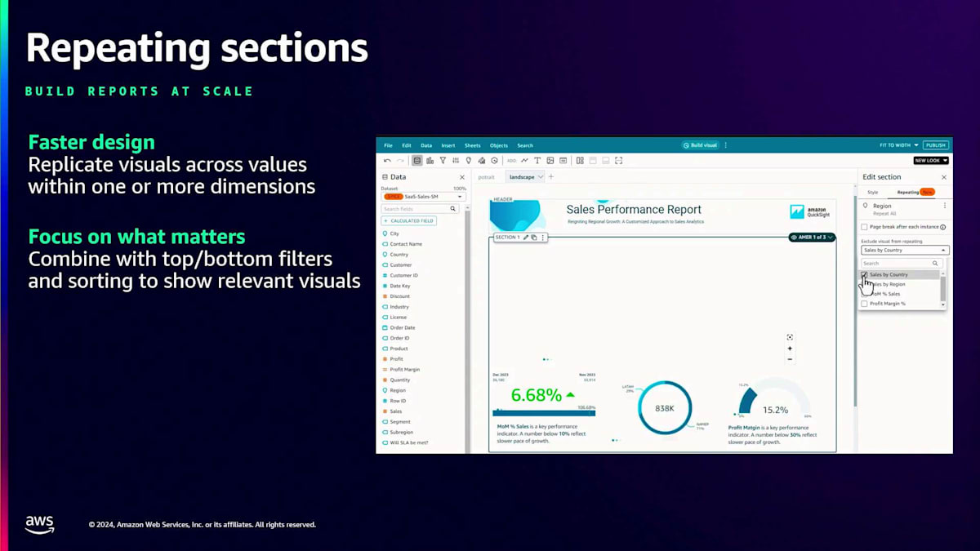Zoom out with minus icon on canvas

click(x=790, y=359)
